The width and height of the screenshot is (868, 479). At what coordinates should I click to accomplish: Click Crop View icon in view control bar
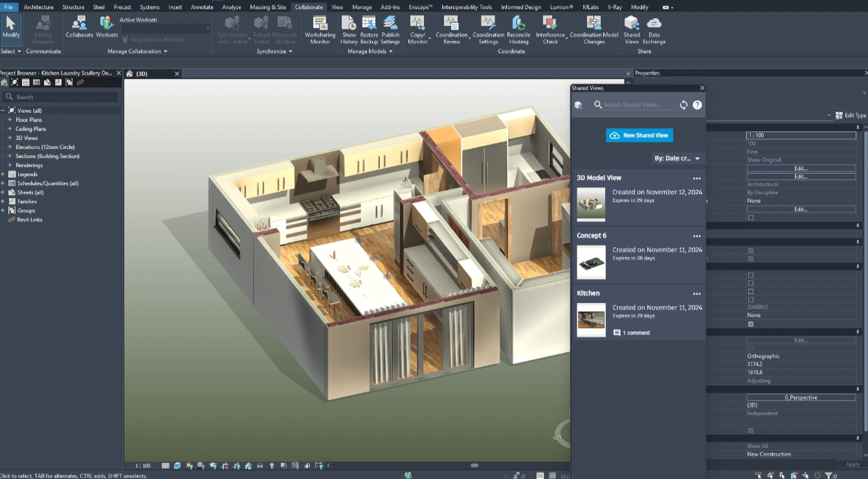[x=225, y=465]
